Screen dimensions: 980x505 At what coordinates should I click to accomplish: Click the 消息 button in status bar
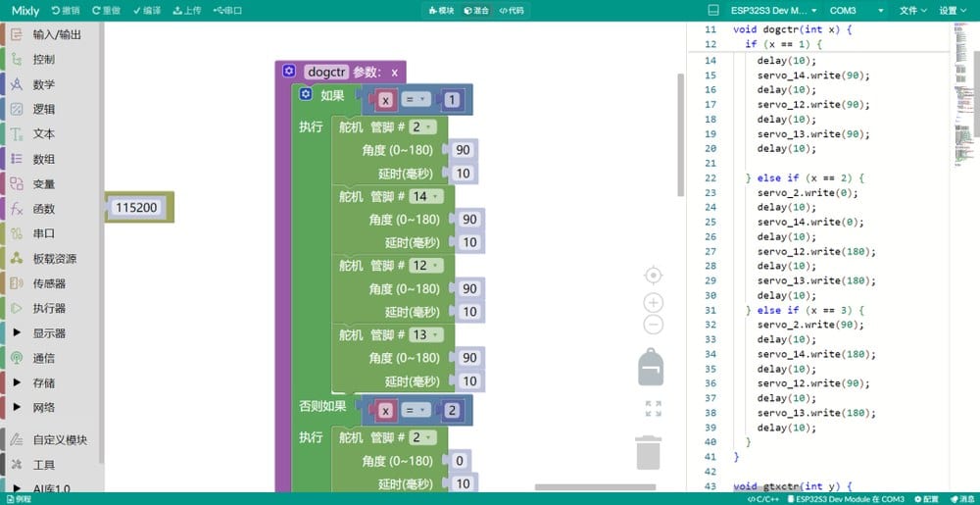[962, 499]
